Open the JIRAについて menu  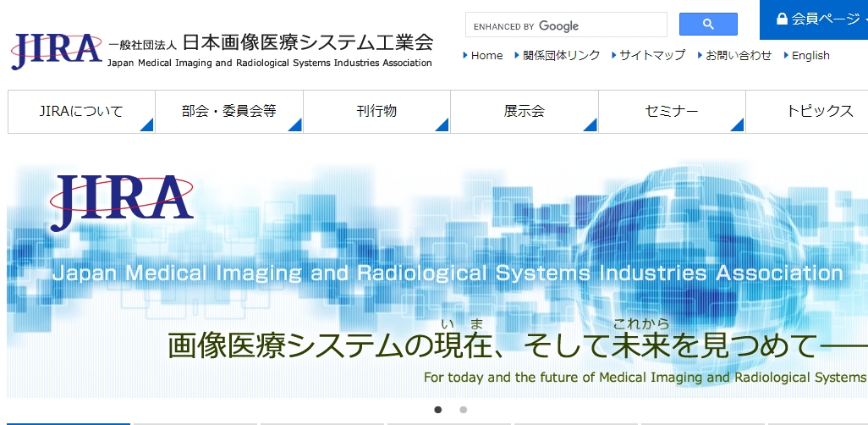pyautogui.click(x=81, y=112)
